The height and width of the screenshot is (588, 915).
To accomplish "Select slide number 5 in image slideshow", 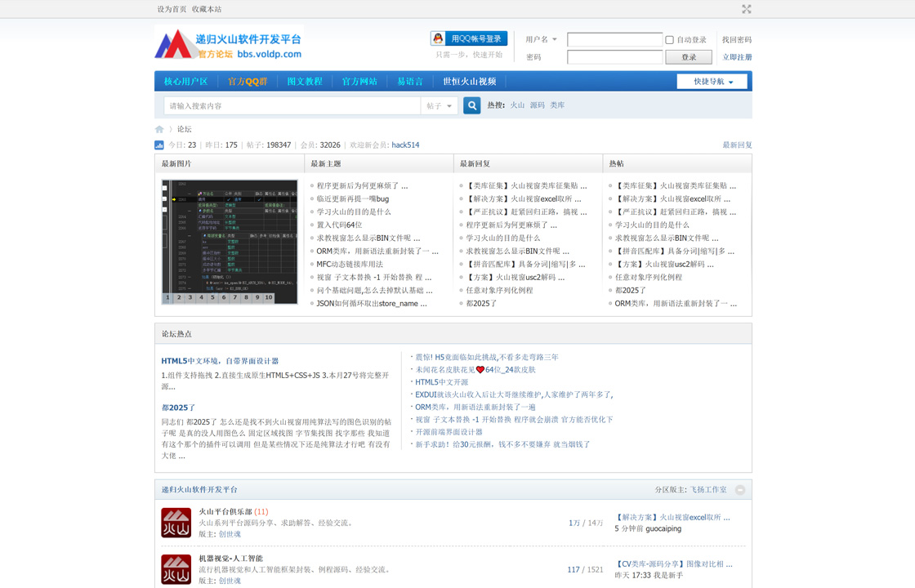I will pyautogui.click(x=212, y=297).
